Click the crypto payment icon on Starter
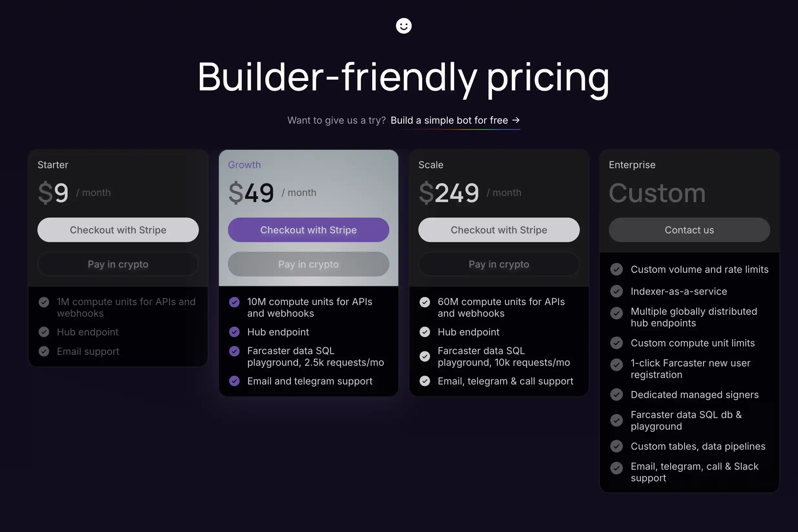 point(118,264)
